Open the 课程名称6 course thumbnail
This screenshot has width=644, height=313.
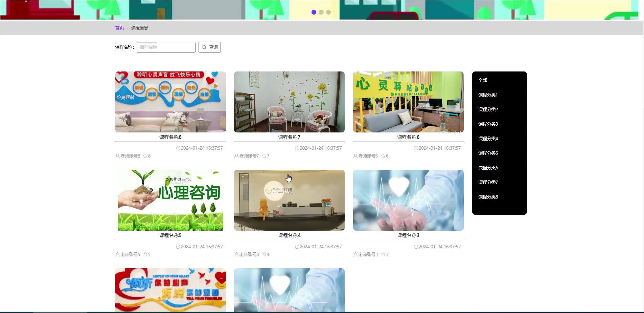tap(408, 102)
